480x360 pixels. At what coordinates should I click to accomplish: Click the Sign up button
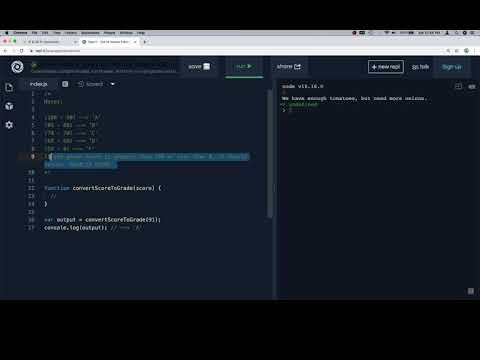(x=452, y=67)
